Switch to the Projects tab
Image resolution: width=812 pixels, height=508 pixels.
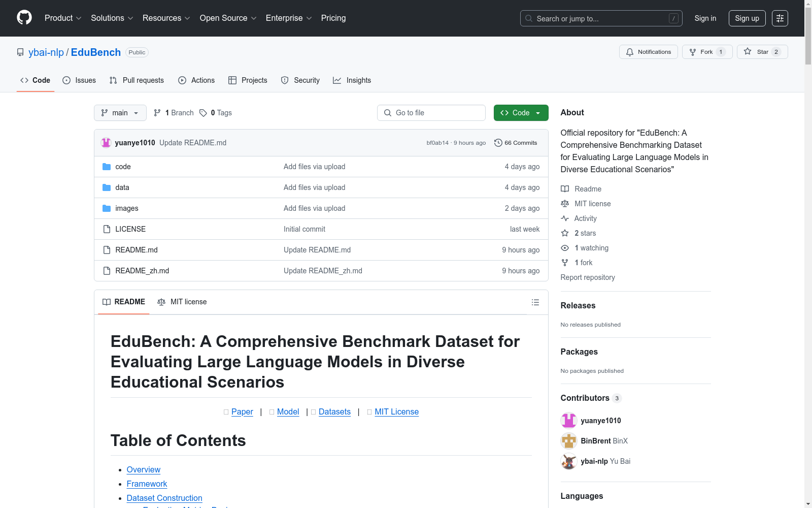coord(248,80)
